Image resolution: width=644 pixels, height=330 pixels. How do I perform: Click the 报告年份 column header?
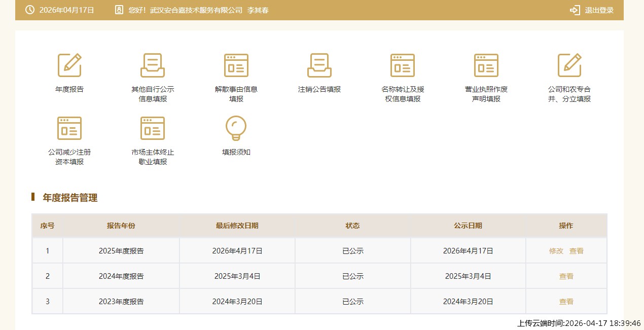(121, 226)
